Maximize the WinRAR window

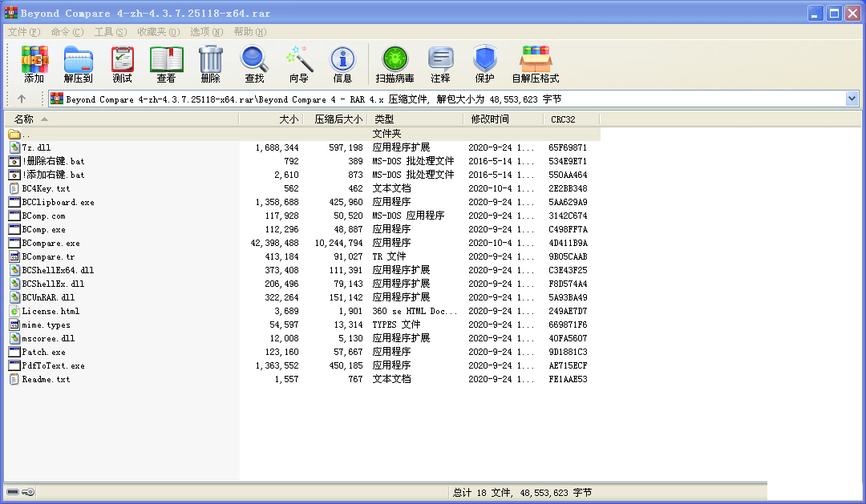click(x=834, y=14)
